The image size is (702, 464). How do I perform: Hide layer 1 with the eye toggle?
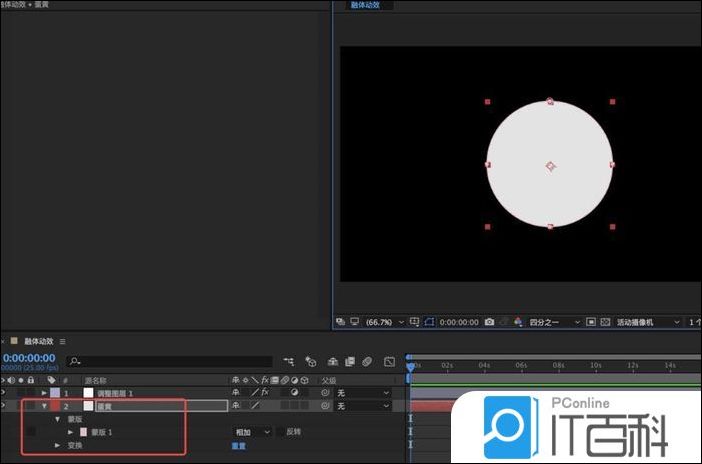coord(5,393)
